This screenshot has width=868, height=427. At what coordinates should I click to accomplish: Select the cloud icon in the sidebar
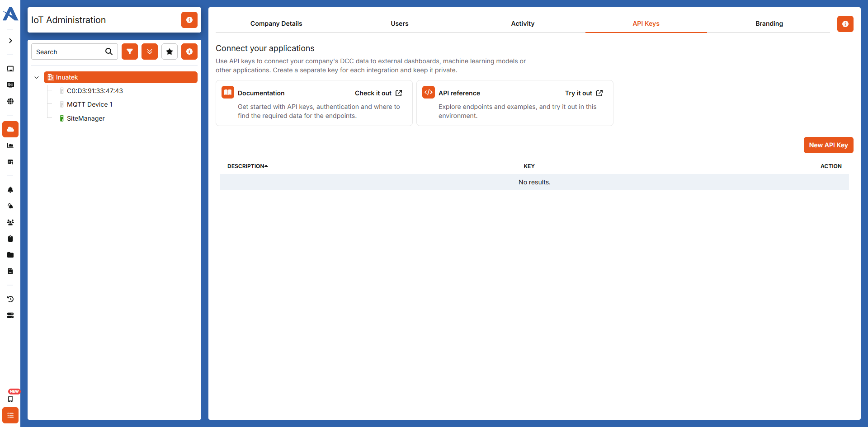click(10, 129)
